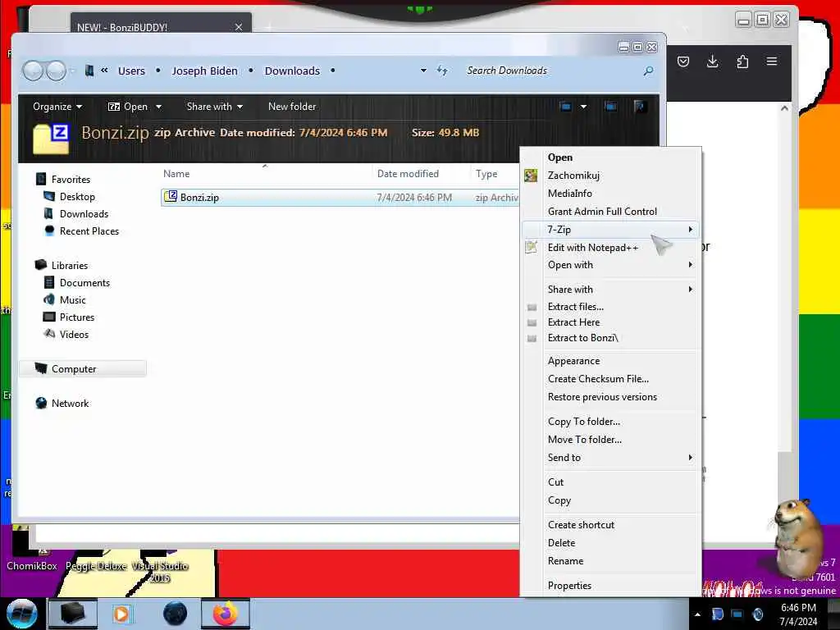The image size is (840, 630).
Task: Expand the Send to submenu
Action: click(610, 458)
